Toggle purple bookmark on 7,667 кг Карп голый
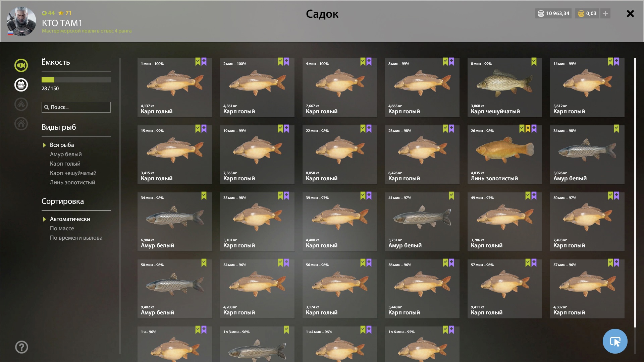 click(x=369, y=62)
